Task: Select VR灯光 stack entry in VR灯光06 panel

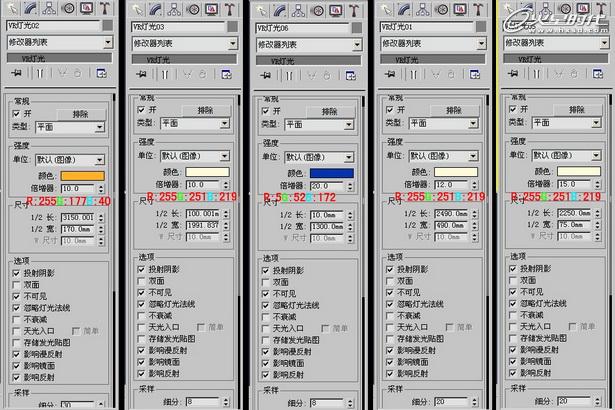Action: 308,61
